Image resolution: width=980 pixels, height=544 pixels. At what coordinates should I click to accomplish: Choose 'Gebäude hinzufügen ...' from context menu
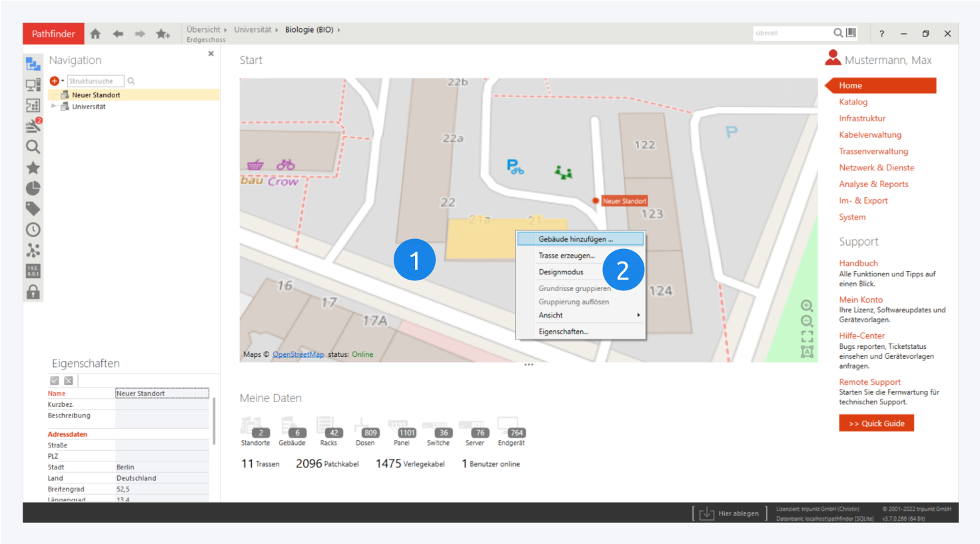click(x=576, y=239)
